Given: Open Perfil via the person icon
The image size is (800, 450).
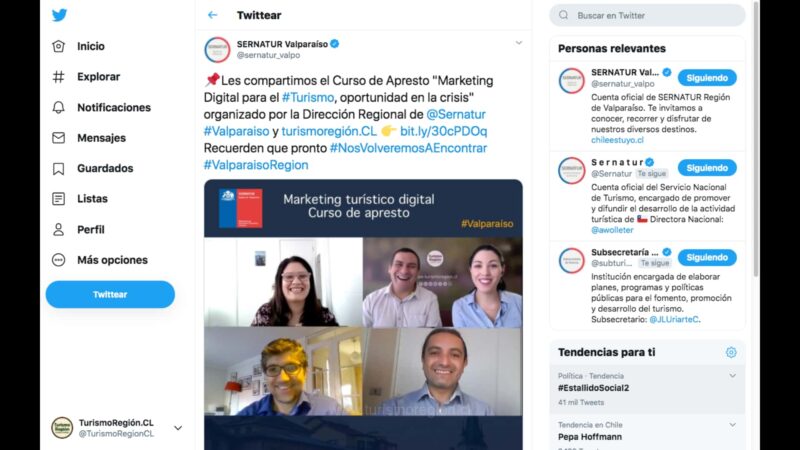Looking at the screenshot, I should (58, 230).
